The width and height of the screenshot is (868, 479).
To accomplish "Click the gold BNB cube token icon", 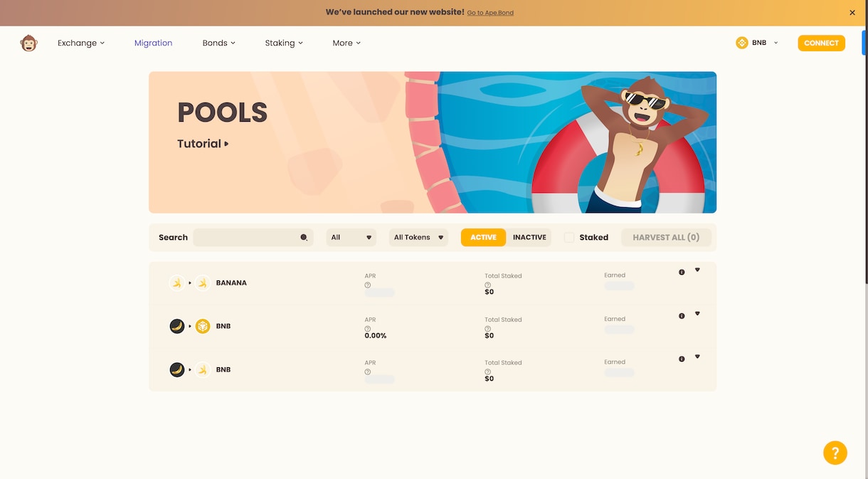I will pos(203,326).
